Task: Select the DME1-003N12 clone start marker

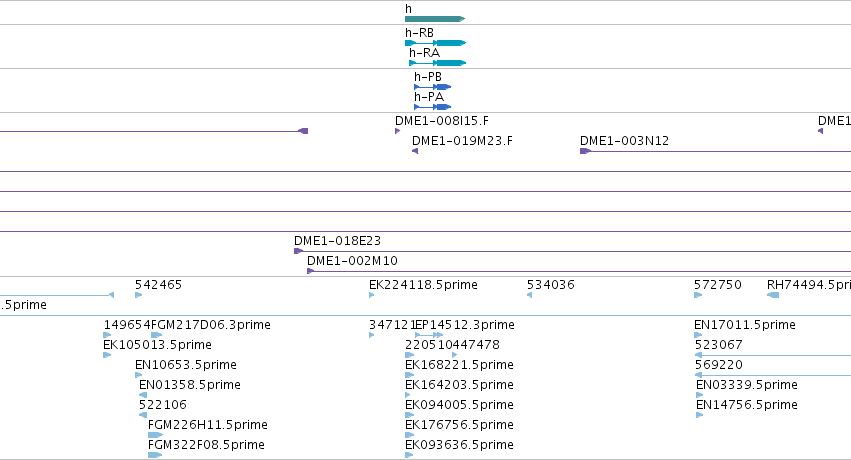Action: pyautogui.click(x=585, y=151)
